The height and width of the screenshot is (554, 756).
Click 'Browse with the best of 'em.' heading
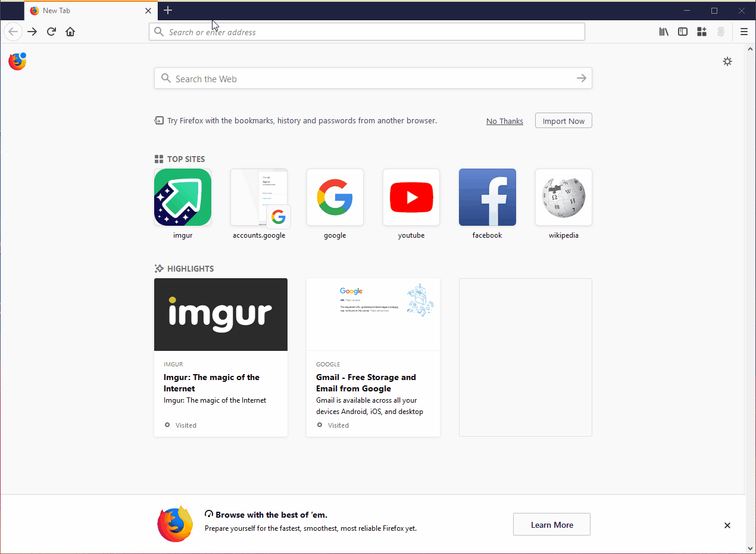click(271, 515)
